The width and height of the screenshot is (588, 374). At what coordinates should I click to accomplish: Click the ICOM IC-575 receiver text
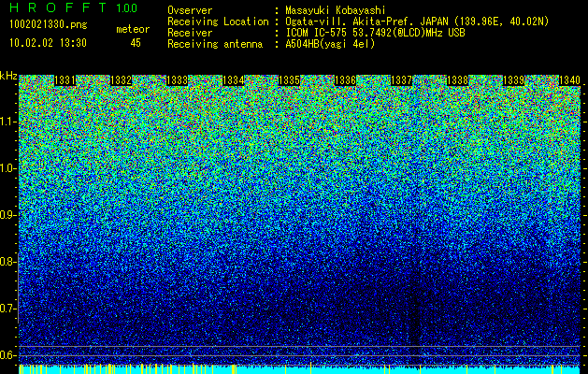pyautogui.click(x=375, y=33)
